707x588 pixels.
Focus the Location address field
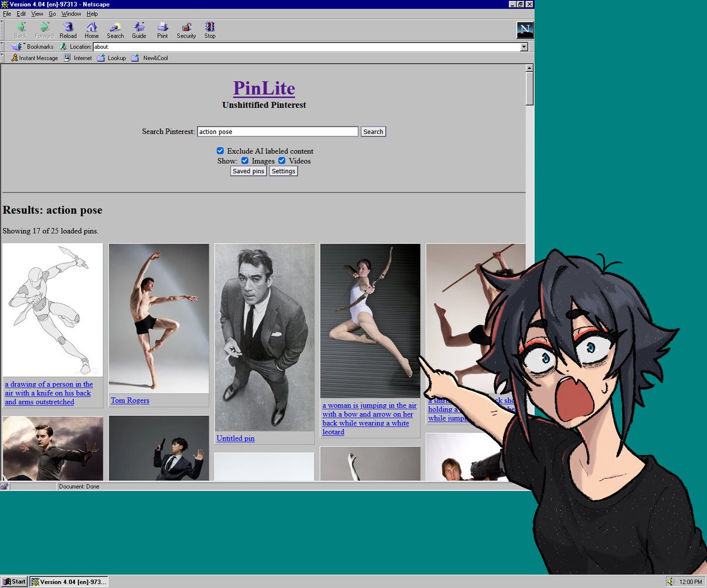point(307,47)
